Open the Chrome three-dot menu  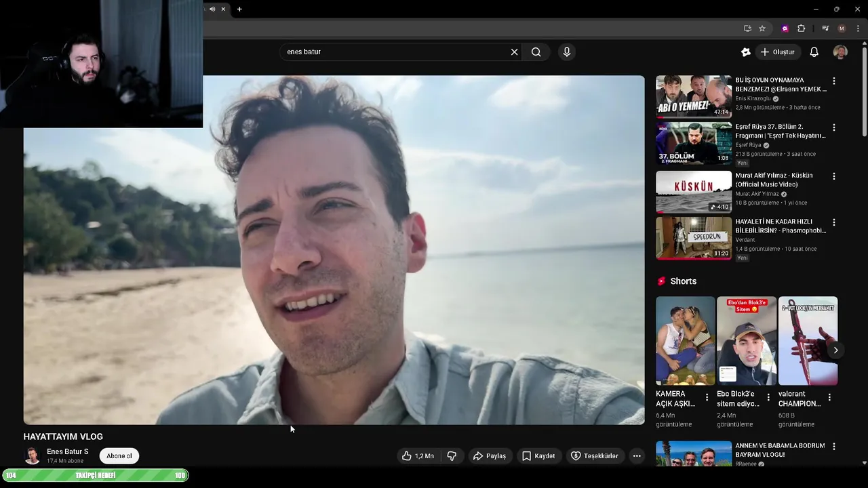point(858,28)
